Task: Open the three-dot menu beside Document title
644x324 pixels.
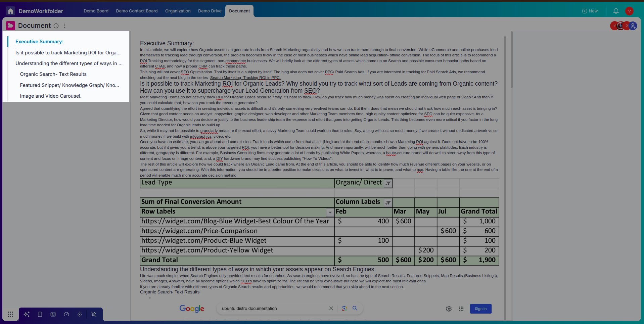Action: (65, 26)
